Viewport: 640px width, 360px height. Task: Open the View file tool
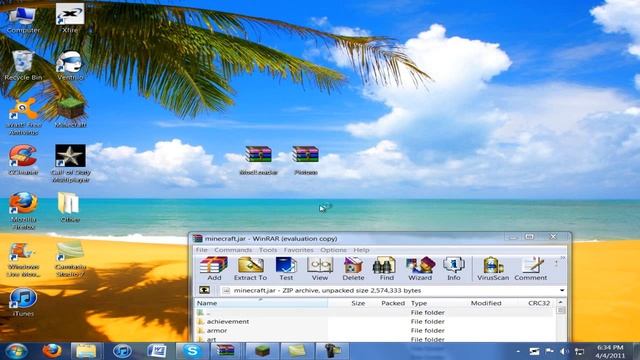[x=320, y=269]
